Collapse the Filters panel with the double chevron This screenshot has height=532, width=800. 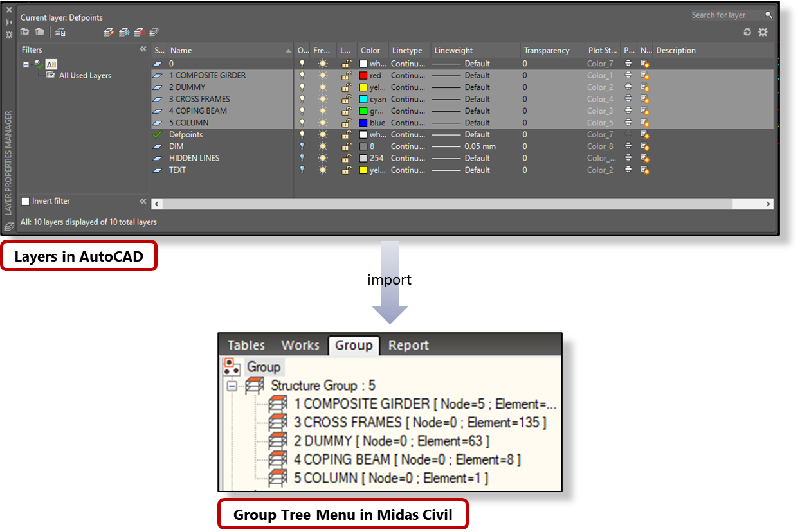pos(143,49)
